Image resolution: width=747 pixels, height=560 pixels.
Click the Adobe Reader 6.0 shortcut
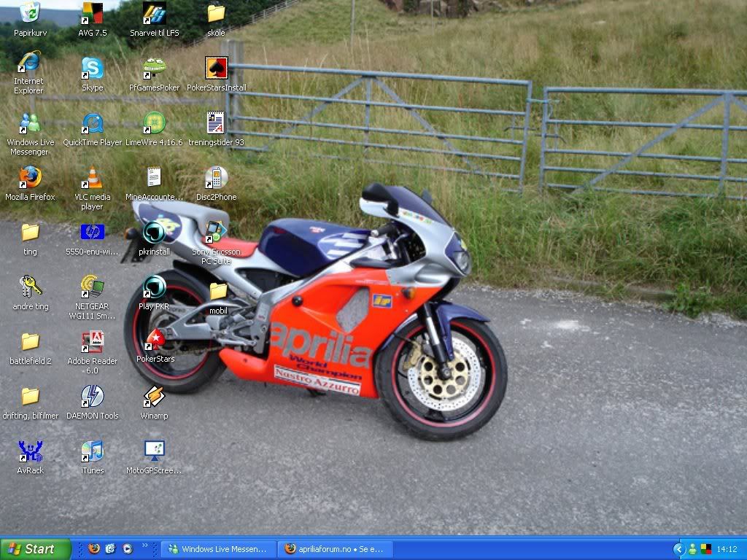click(x=92, y=341)
